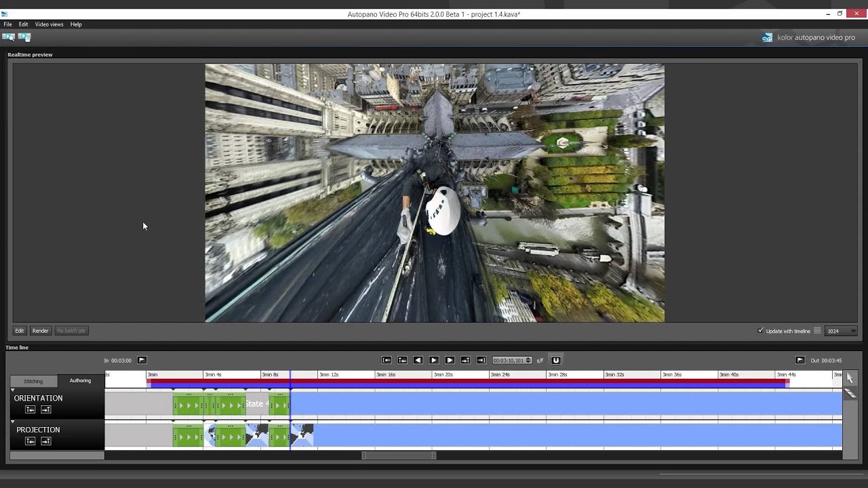Click next keyframe icon under ORIENTATION
The image size is (868, 488).
[x=46, y=409]
